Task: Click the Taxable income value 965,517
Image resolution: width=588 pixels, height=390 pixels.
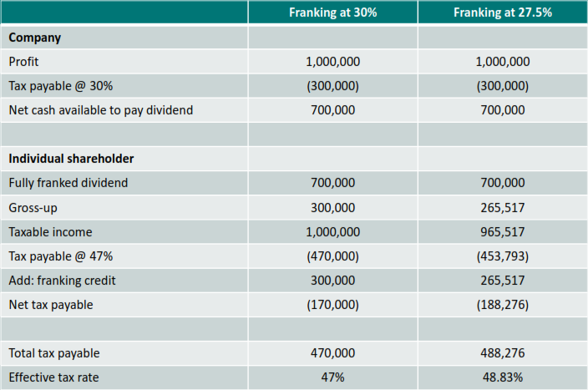Action: (x=502, y=231)
